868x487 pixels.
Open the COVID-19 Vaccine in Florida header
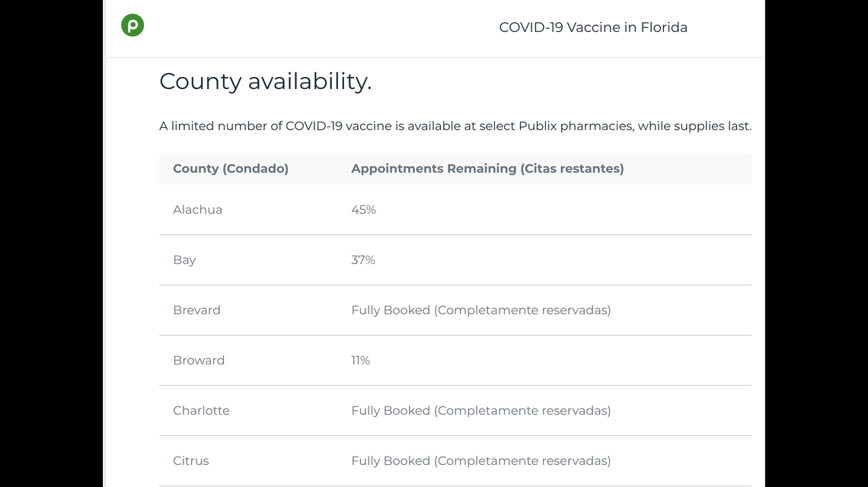coord(593,27)
